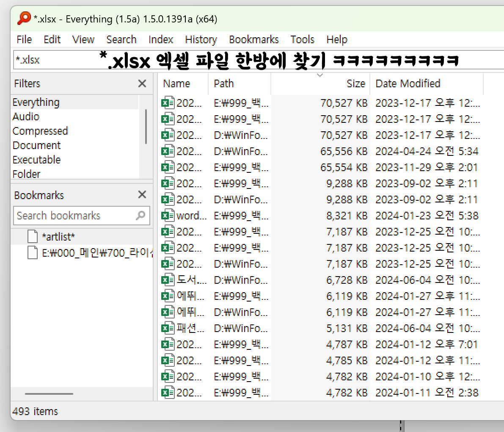Select the Compressed filter
This screenshot has width=504, height=432.
(x=75, y=131)
